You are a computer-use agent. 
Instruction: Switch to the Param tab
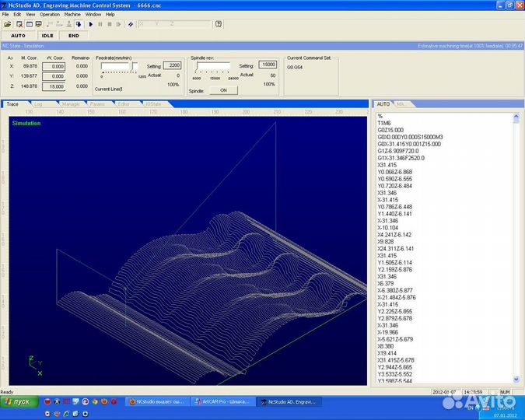click(97, 103)
